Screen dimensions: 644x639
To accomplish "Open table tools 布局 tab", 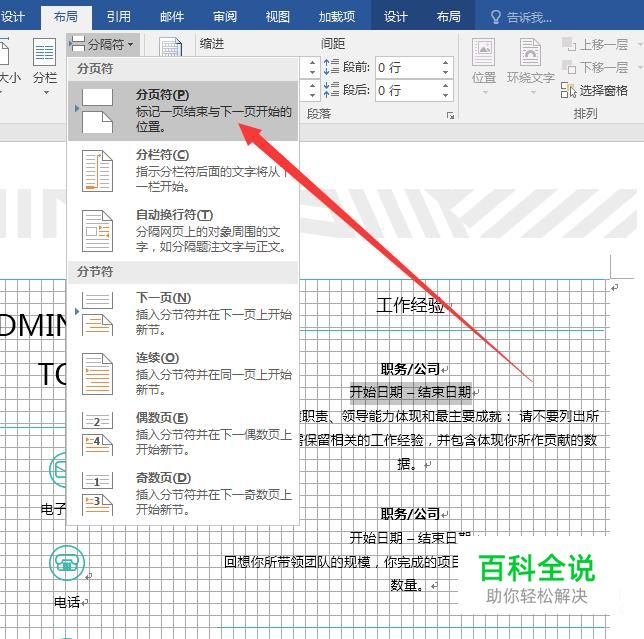I will [448, 16].
